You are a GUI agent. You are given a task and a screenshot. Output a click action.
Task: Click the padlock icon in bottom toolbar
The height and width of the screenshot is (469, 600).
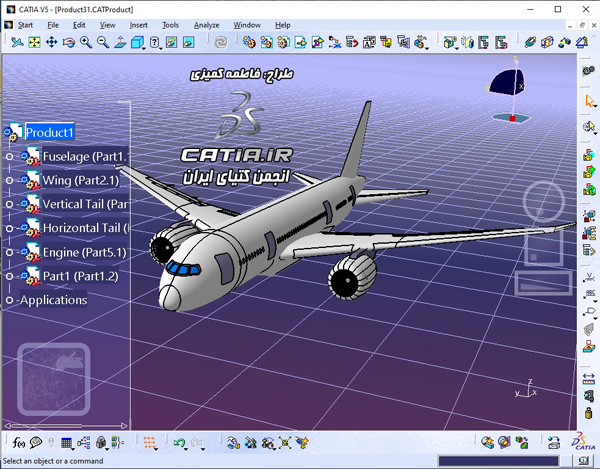101,443
